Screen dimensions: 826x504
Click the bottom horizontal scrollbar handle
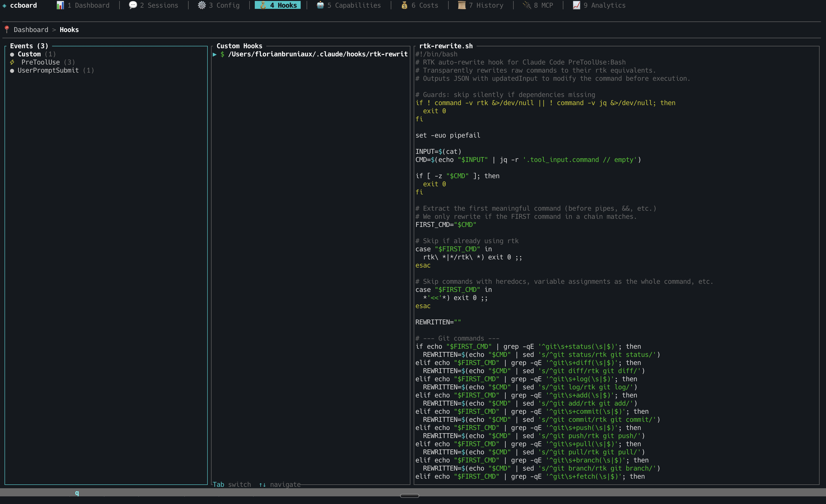[x=409, y=496]
